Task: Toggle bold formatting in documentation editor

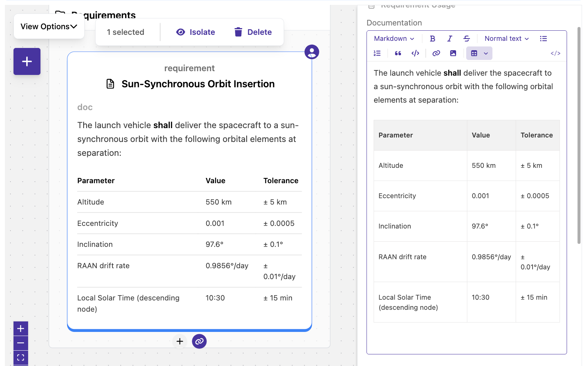Action: click(432, 39)
